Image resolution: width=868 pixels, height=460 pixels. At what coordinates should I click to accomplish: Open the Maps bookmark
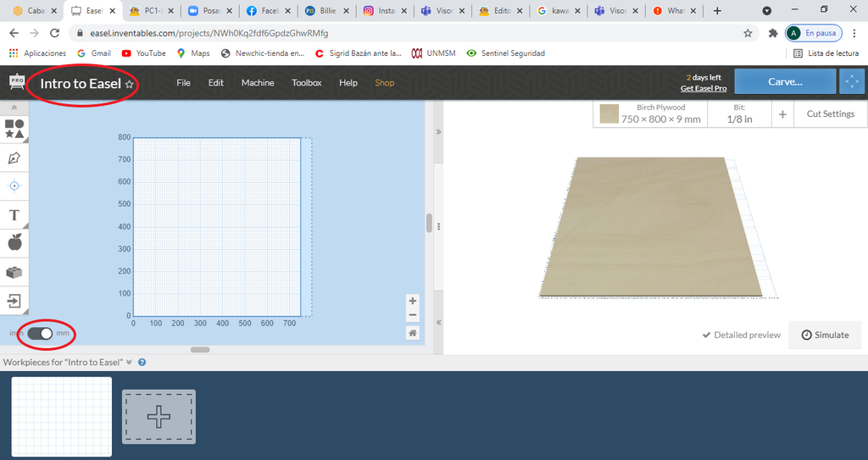193,53
